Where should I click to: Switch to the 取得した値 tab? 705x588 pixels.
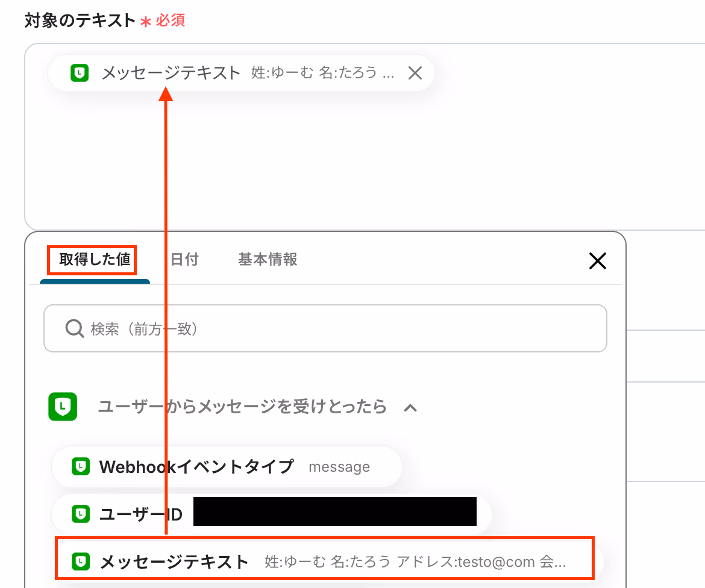pos(95,260)
